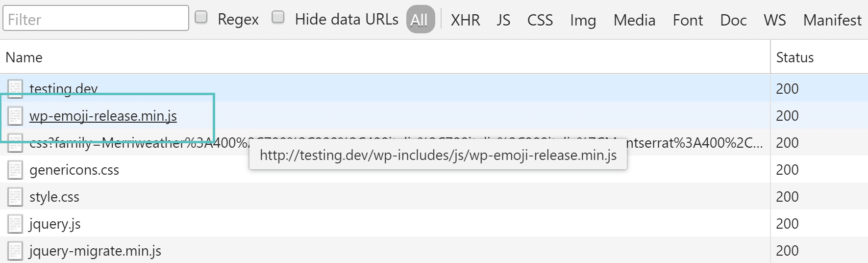Sort by the Name column header
The image size is (868, 263).
tap(24, 57)
